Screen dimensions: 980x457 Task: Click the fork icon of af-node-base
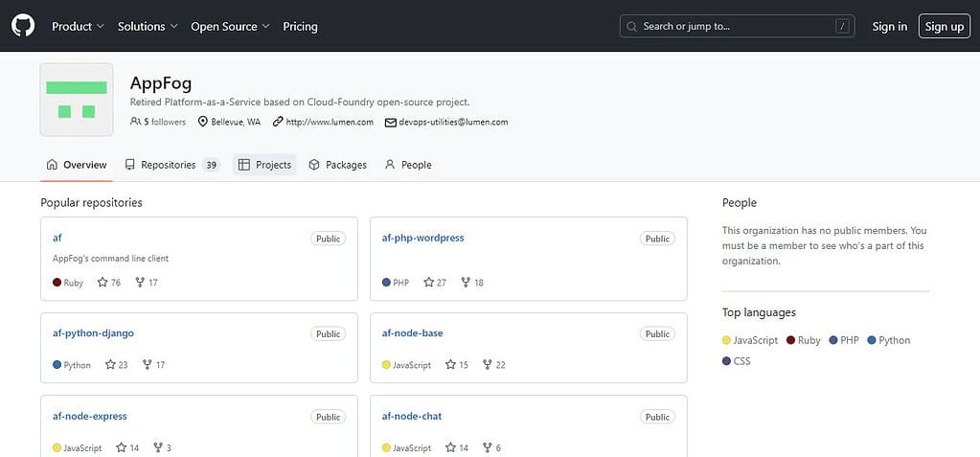click(488, 364)
